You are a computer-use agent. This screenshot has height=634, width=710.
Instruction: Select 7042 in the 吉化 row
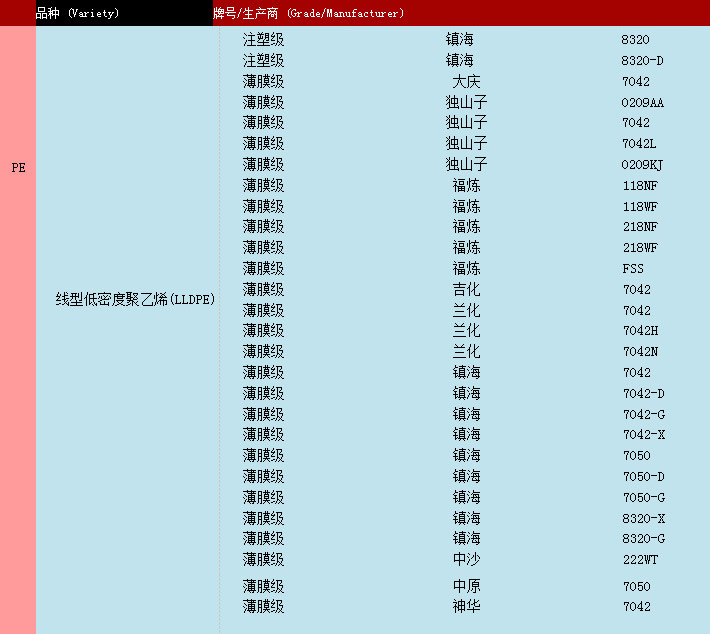click(637, 290)
